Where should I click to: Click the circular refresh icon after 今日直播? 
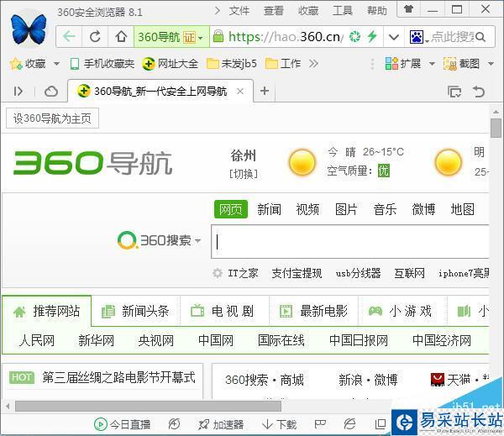(x=174, y=424)
